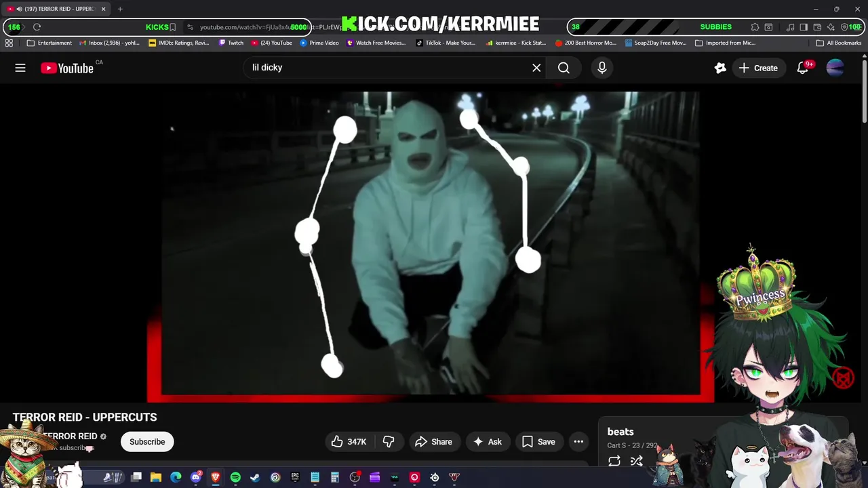
Task: Switch to the TERROR REID - UPPERCUTS tab
Action: [54, 9]
